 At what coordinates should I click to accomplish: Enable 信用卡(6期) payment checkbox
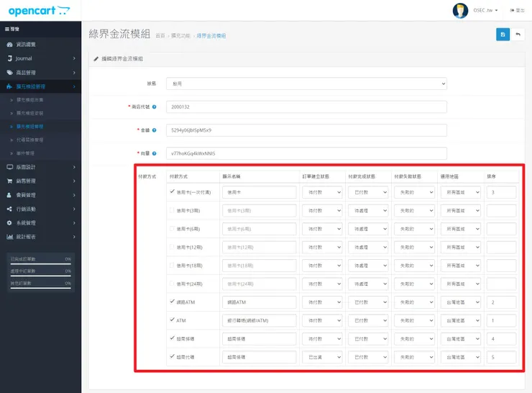click(x=172, y=229)
